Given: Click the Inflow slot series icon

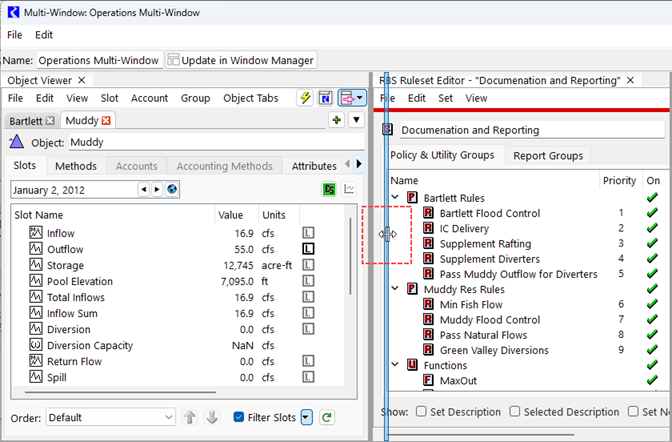Looking at the screenshot, I should pos(36,233).
